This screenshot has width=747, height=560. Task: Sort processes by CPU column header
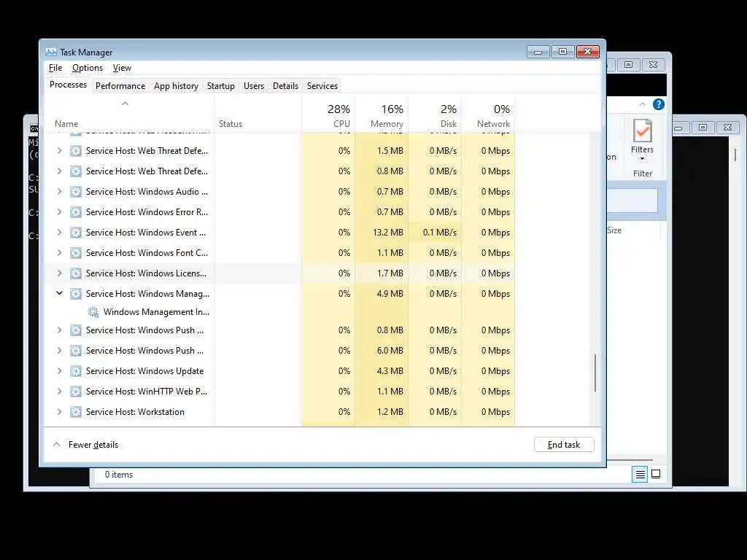click(328, 114)
